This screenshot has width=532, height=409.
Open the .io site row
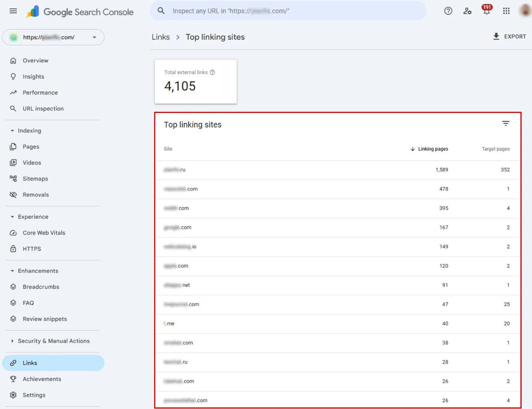[338, 247]
